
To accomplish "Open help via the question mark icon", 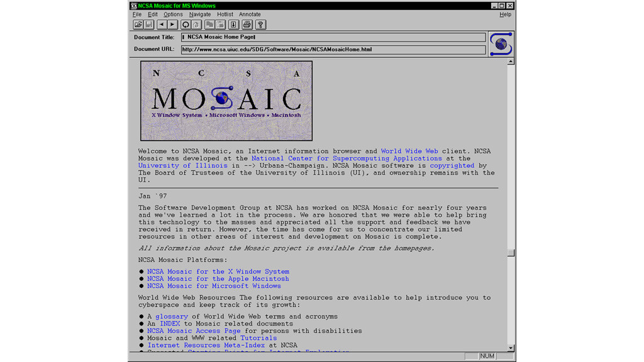I will tap(260, 25).
